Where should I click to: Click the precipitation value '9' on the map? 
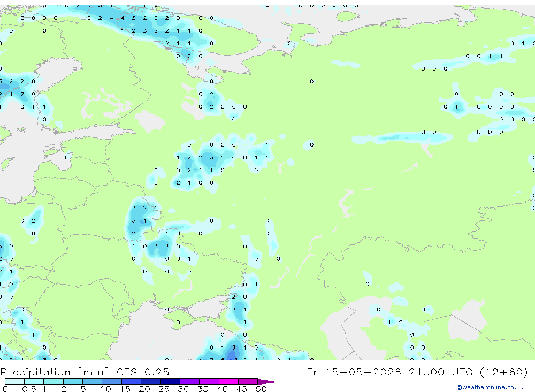(x=234, y=348)
